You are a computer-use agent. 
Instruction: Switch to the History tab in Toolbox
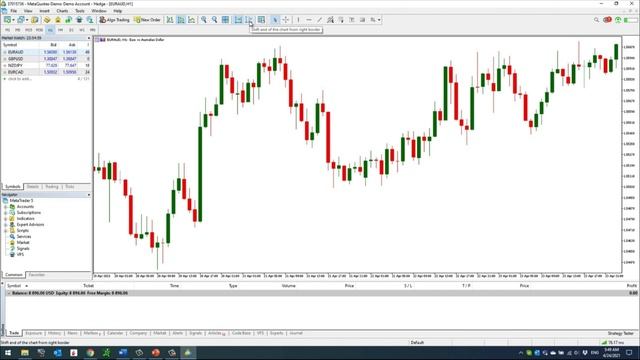pyautogui.click(x=54, y=333)
